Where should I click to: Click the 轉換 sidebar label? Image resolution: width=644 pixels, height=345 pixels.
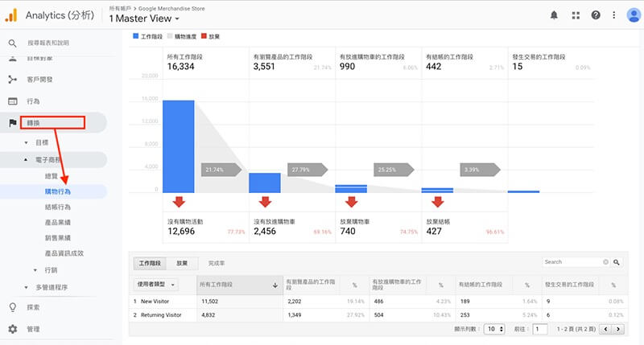(x=33, y=123)
